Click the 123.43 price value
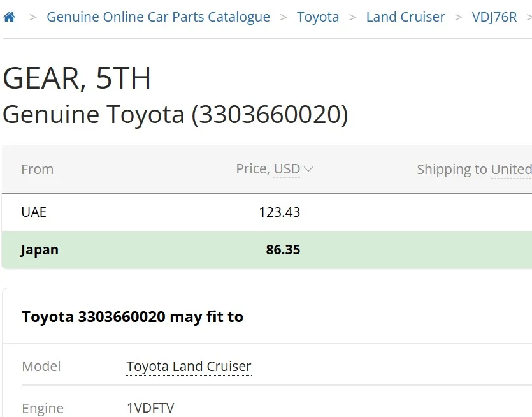 point(279,212)
